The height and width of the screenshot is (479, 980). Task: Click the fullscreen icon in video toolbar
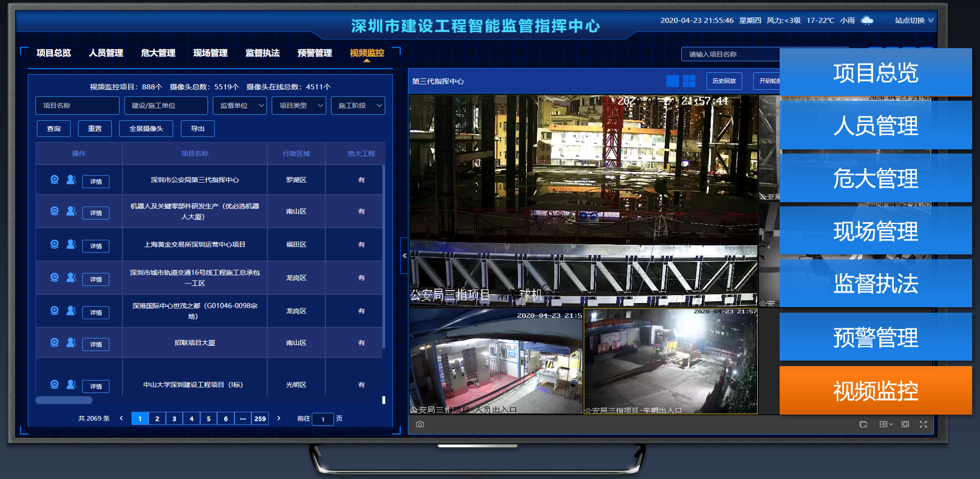[924, 424]
